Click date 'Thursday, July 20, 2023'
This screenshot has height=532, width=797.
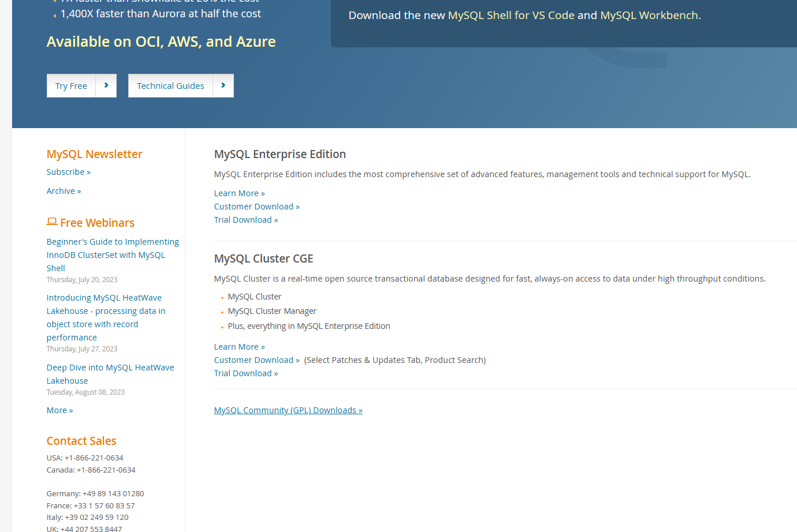coord(82,280)
